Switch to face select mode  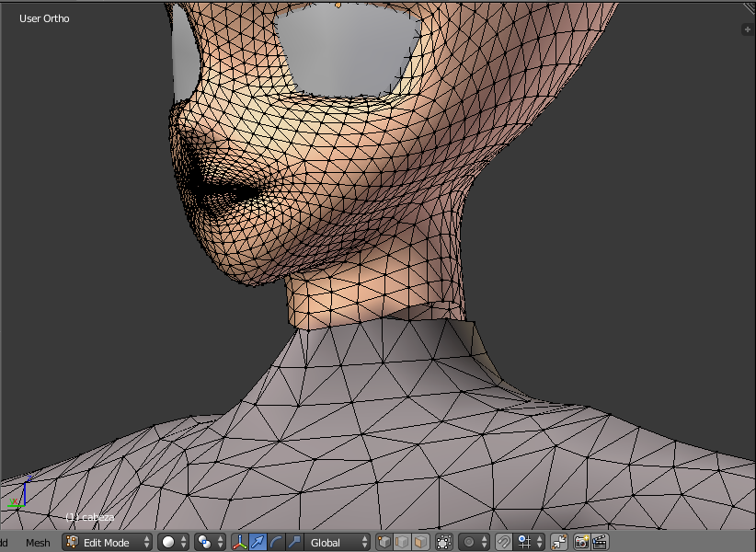419,543
